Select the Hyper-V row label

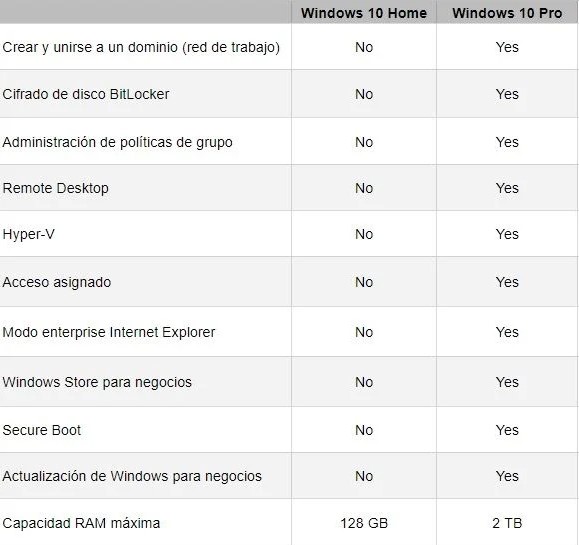coord(28,234)
